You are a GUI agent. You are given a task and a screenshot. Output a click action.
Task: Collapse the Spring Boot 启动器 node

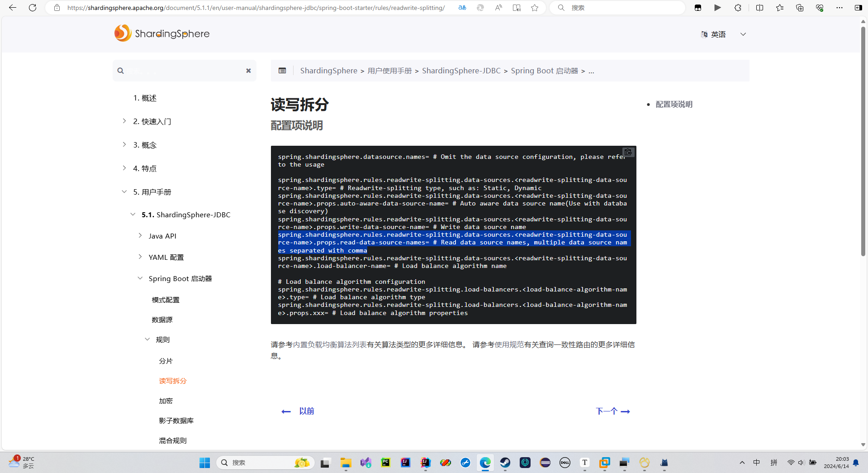click(140, 278)
